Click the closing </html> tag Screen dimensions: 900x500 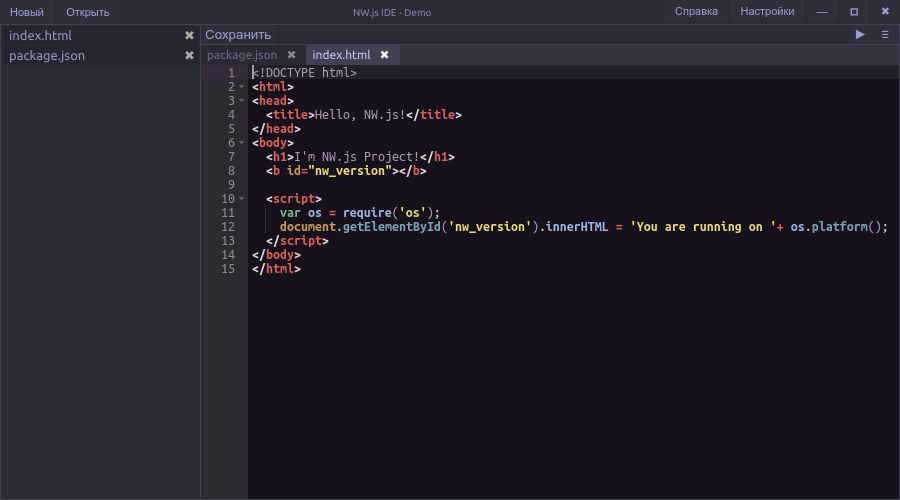point(276,269)
